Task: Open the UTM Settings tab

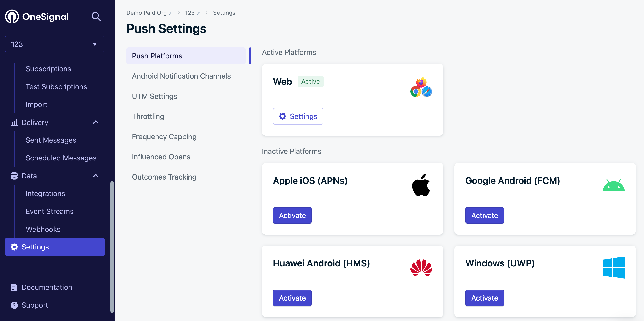Action: (155, 96)
